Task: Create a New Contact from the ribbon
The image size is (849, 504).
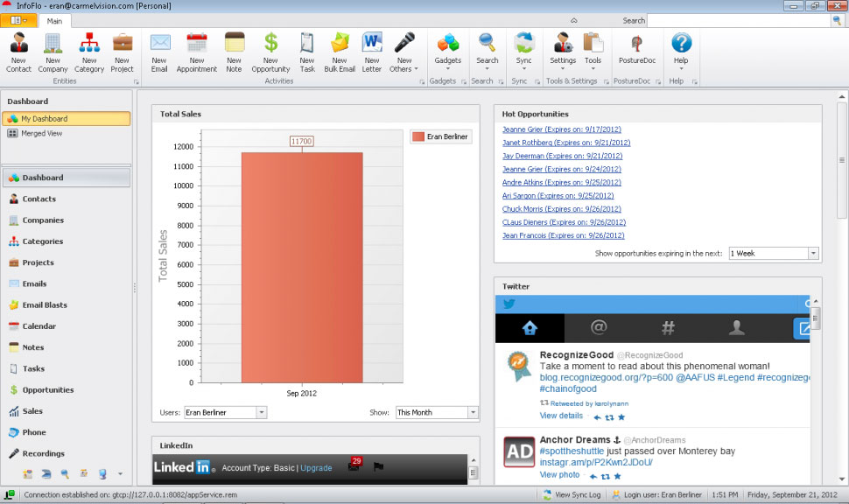Action: 18,52
